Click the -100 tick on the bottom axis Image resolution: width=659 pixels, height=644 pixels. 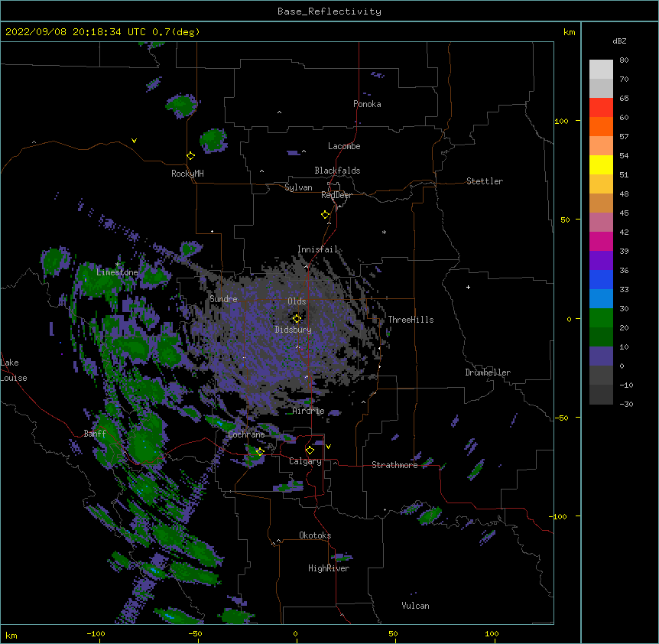tap(96, 633)
